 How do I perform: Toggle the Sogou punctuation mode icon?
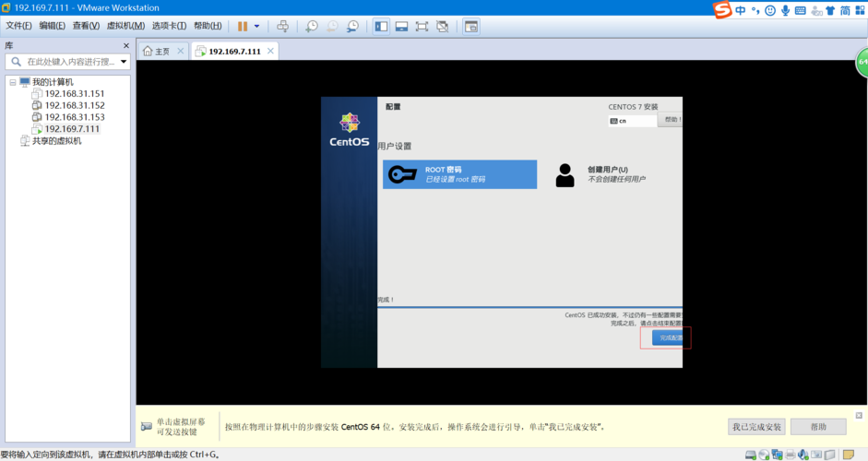point(755,10)
